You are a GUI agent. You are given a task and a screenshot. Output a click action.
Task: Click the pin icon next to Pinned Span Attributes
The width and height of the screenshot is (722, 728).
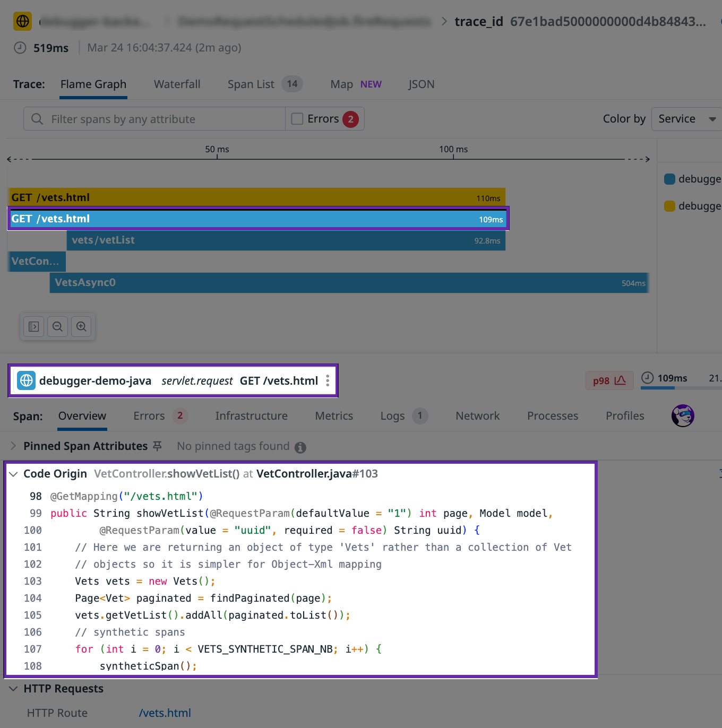157,446
